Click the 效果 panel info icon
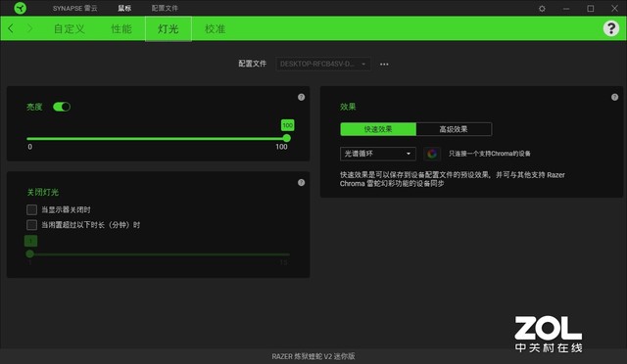The height and width of the screenshot is (364, 627). (614, 97)
